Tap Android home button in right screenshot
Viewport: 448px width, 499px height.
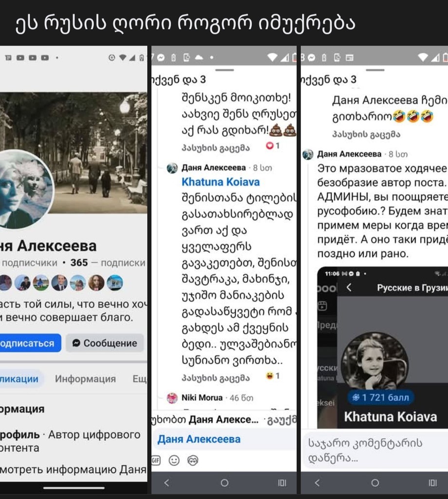click(375, 483)
